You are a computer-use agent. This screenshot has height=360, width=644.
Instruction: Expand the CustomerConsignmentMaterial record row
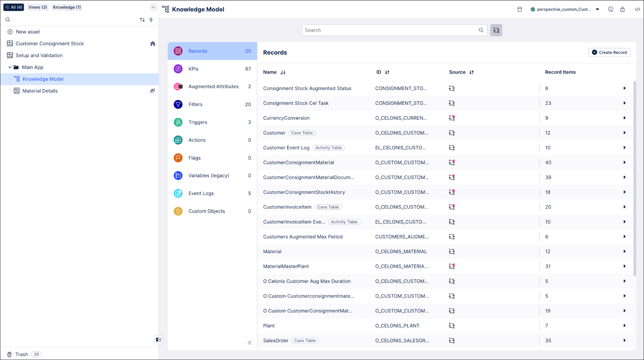625,162
